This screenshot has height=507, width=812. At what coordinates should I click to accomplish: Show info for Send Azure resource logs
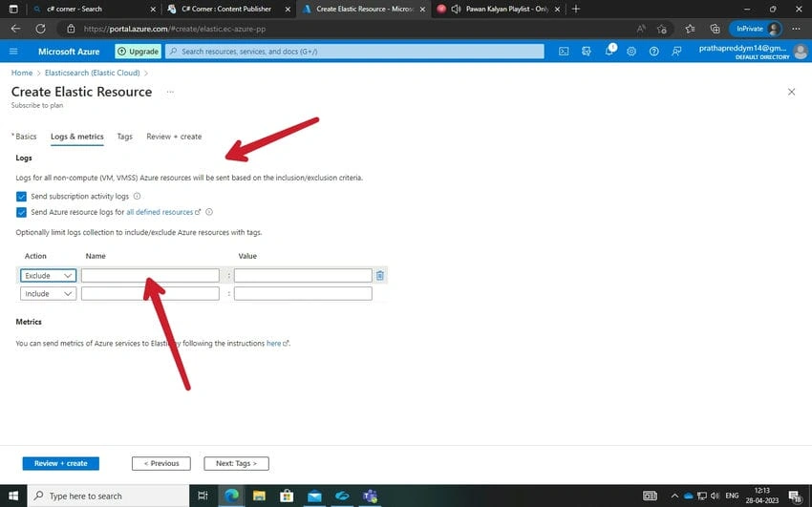pyautogui.click(x=208, y=212)
